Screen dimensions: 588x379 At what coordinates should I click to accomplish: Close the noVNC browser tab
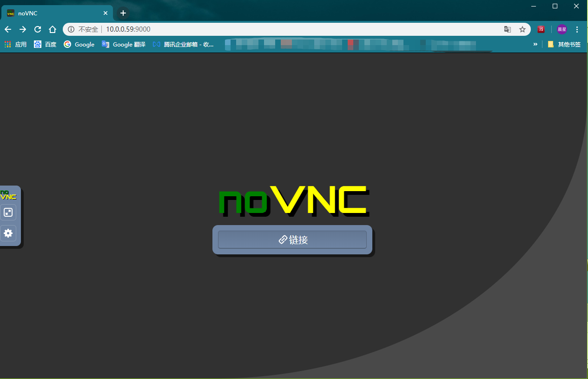pos(106,13)
